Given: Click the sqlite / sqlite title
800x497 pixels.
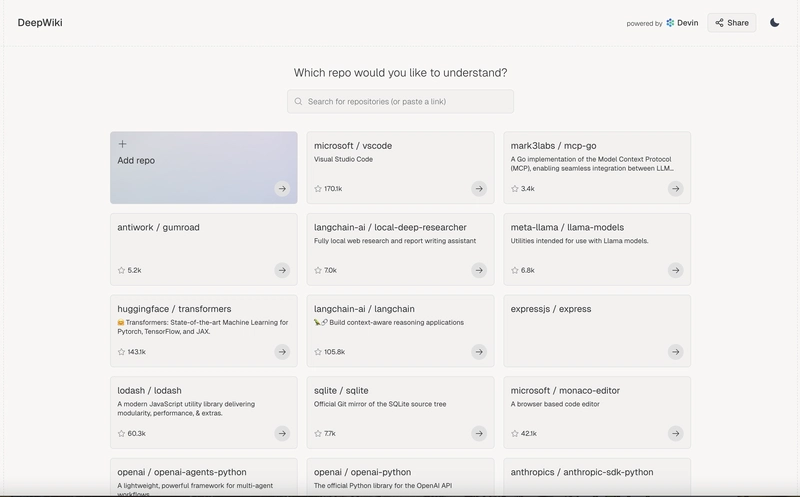Looking at the screenshot, I should click(341, 390).
